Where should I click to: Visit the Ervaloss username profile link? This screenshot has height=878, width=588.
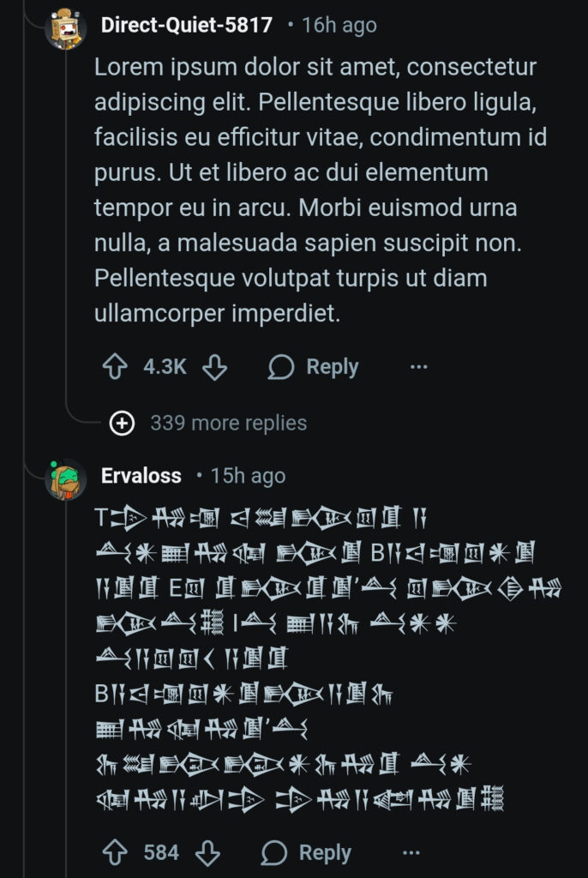click(x=141, y=475)
